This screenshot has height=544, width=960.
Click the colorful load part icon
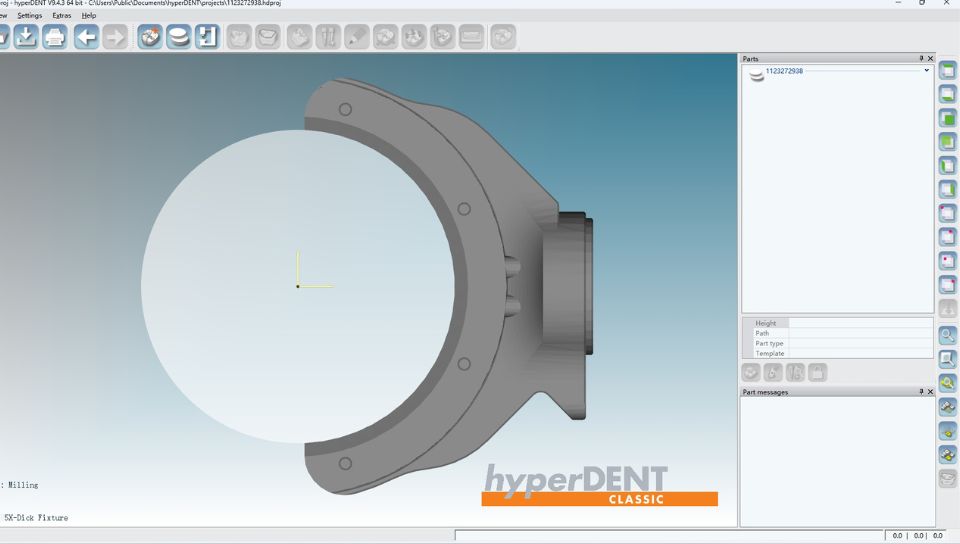coord(150,37)
